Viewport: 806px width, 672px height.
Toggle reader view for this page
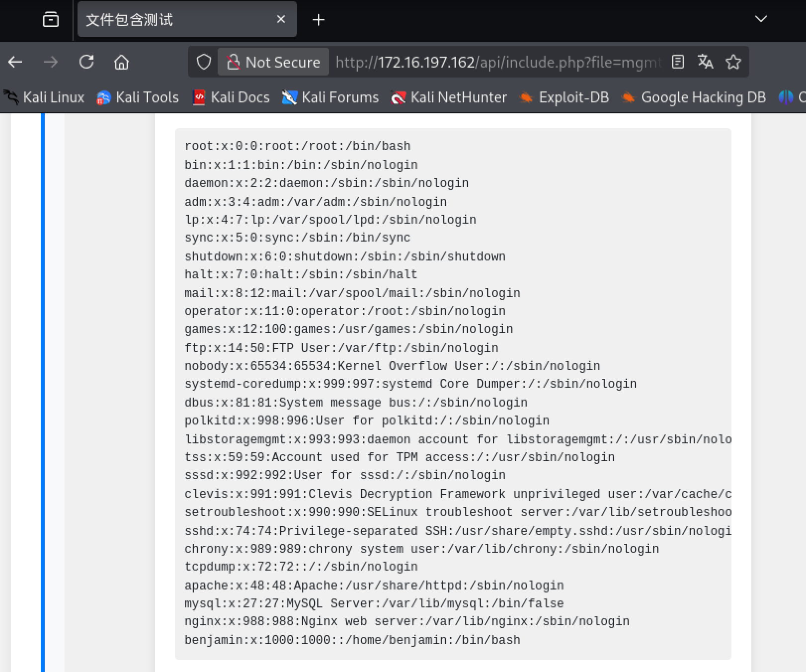pos(677,62)
